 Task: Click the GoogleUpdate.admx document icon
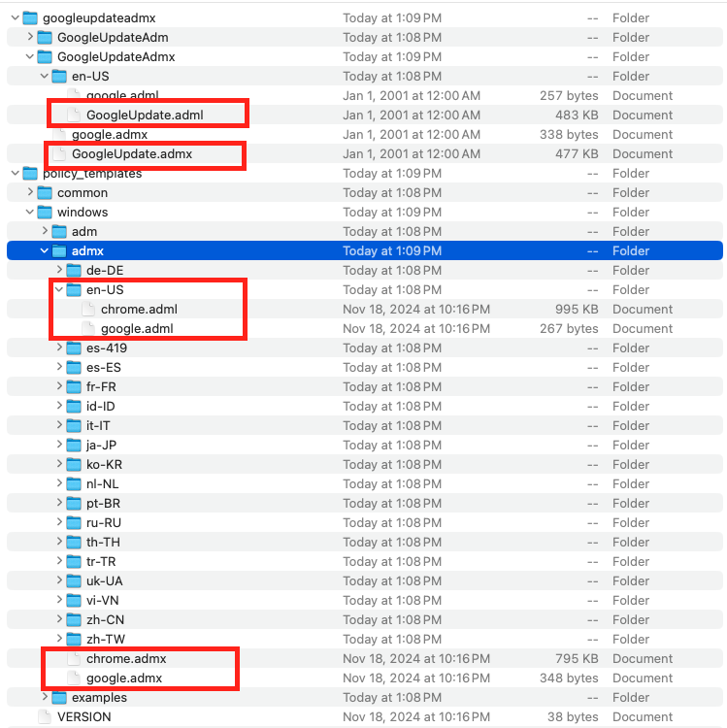pyautogui.click(x=59, y=154)
